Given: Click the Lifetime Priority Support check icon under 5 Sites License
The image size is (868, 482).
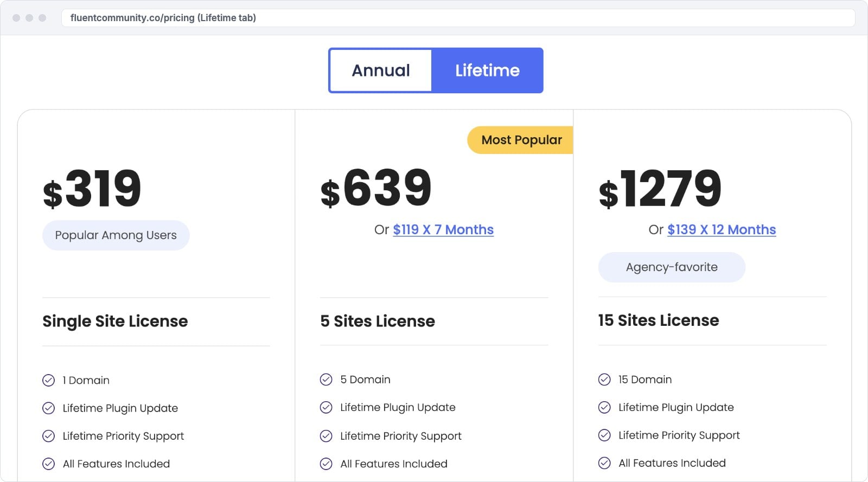Looking at the screenshot, I should click(326, 436).
